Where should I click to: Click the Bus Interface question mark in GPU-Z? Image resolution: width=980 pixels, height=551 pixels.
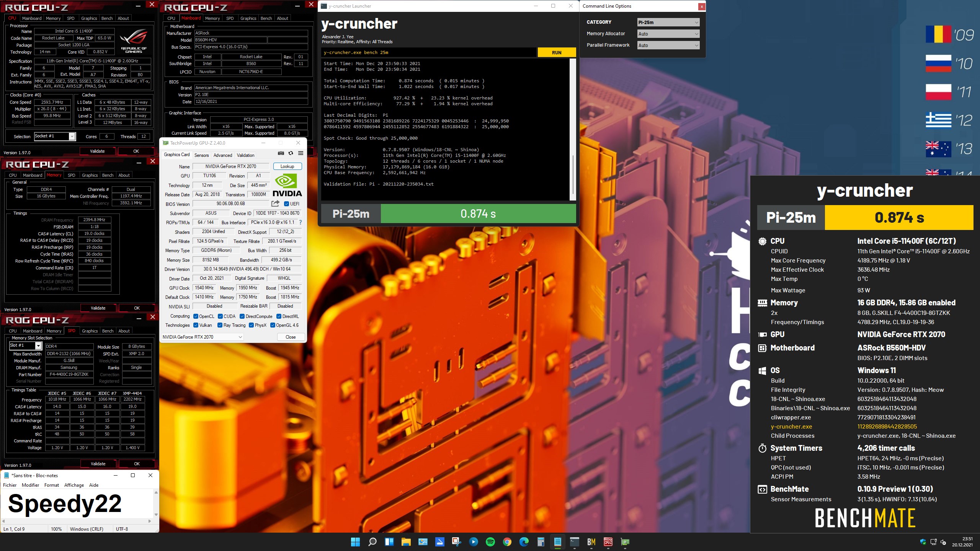coord(301,222)
